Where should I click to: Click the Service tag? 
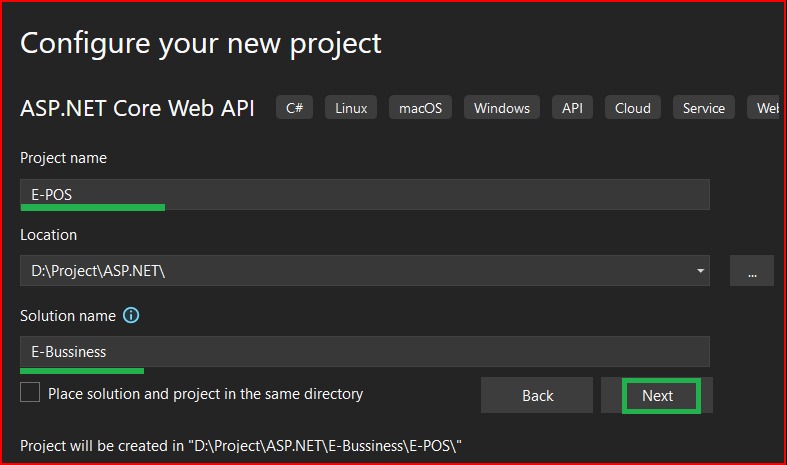703,108
